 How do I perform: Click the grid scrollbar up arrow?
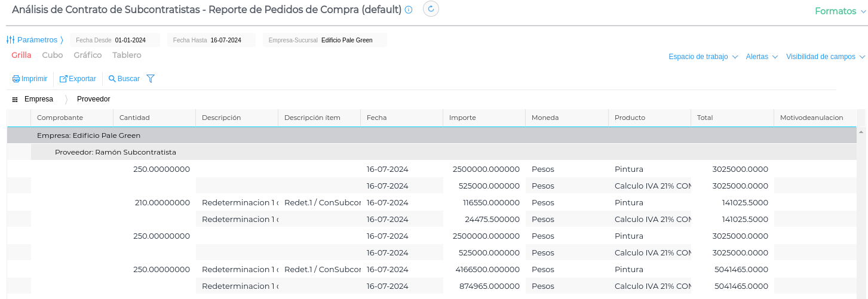861,131
